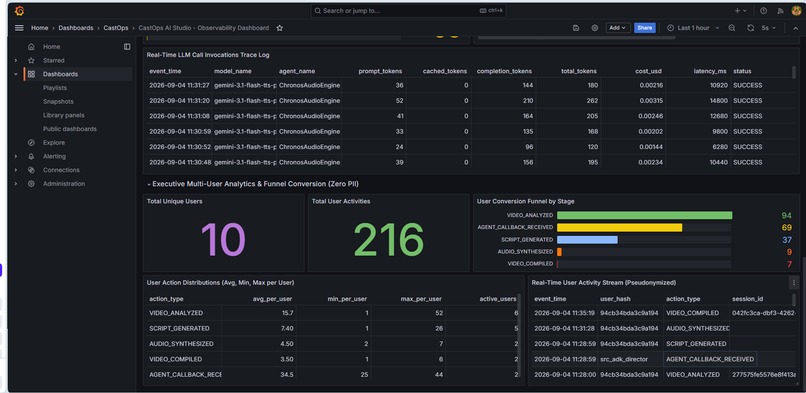Open the help icon menu
Viewport: 806px width, 393px height.
click(x=763, y=11)
